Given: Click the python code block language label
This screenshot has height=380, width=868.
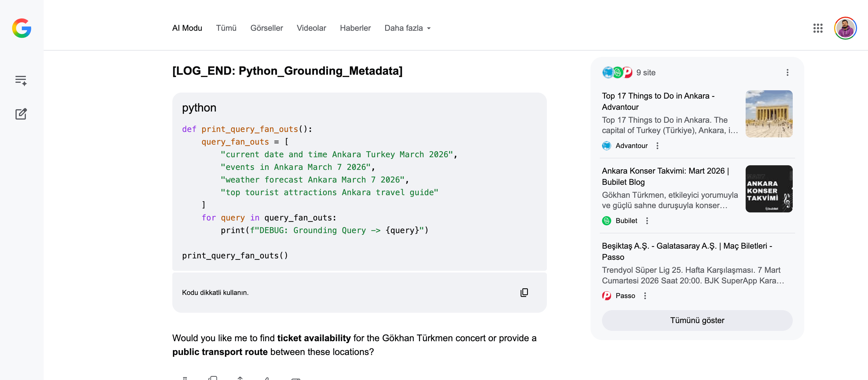Looking at the screenshot, I should [x=199, y=108].
